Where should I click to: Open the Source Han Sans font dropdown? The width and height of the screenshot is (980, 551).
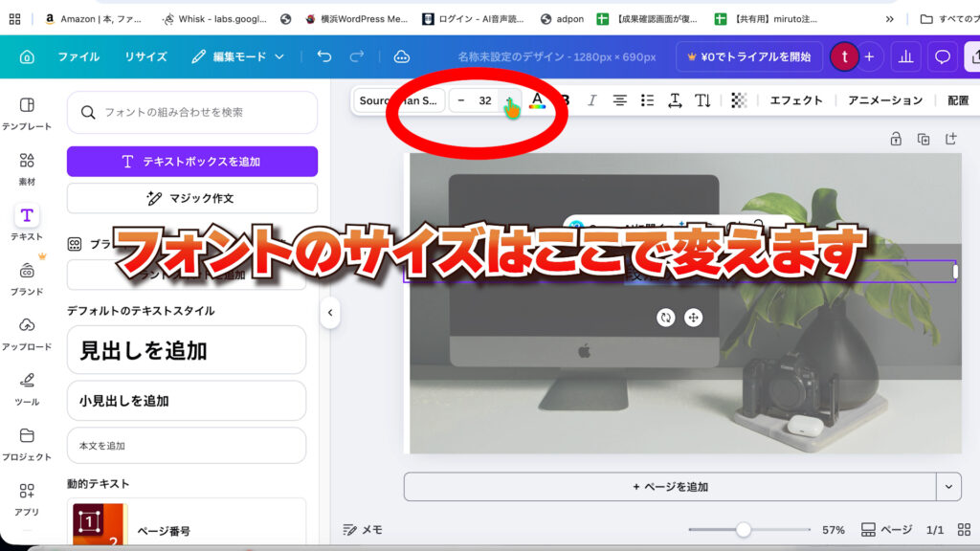coord(399,100)
